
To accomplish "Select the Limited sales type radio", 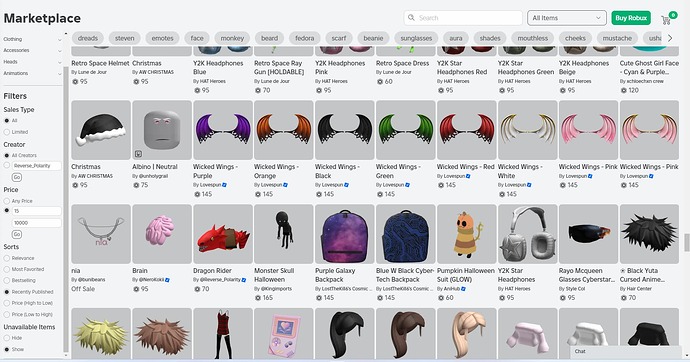I will 7,132.
